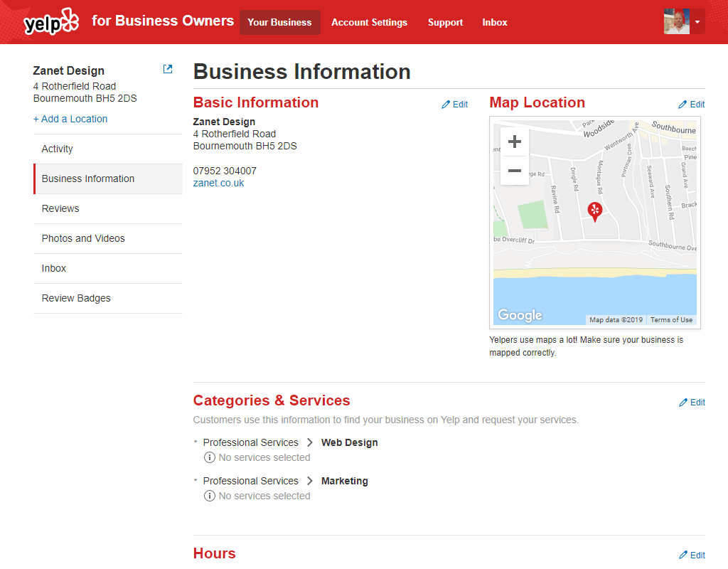728x569 pixels.
Task: Edit the Basic Information section
Action: 455,105
